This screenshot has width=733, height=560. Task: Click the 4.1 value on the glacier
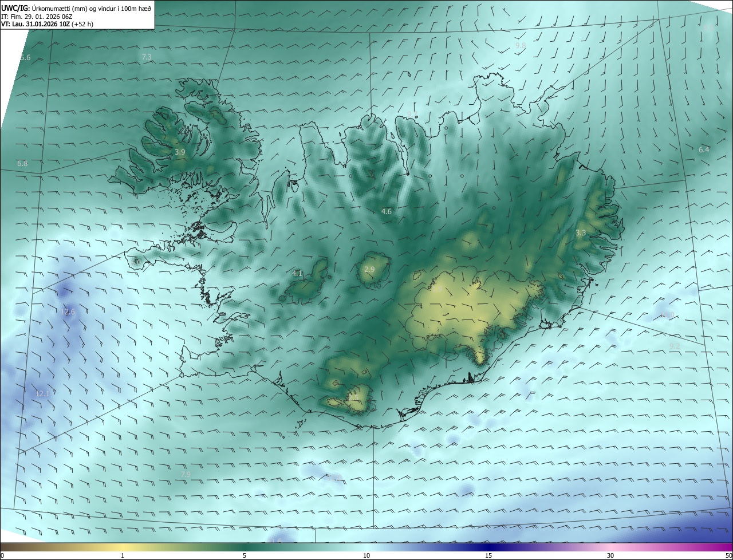click(x=297, y=274)
